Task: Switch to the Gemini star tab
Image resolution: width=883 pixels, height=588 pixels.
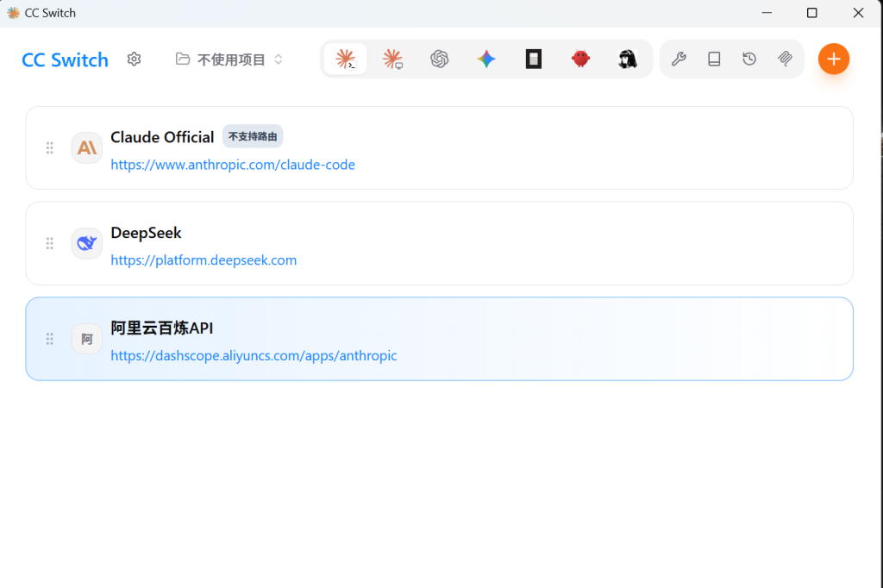Action: point(486,59)
